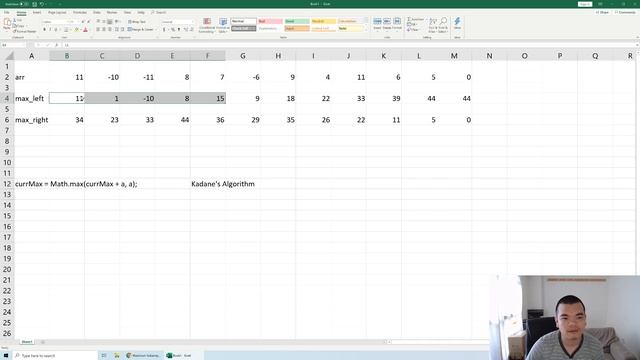Image resolution: width=640 pixels, height=360 pixels.
Task: Switch to the Data tab
Action: (x=97, y=13)
